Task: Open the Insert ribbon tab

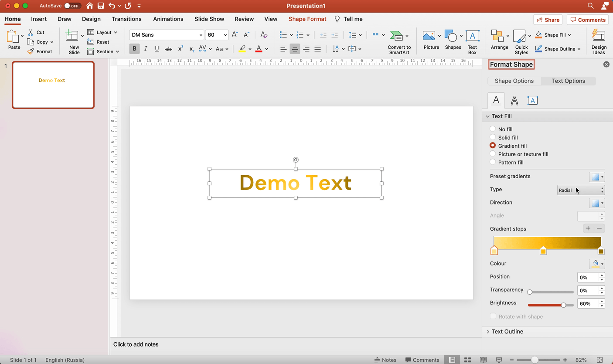Action: click(39, 19)
